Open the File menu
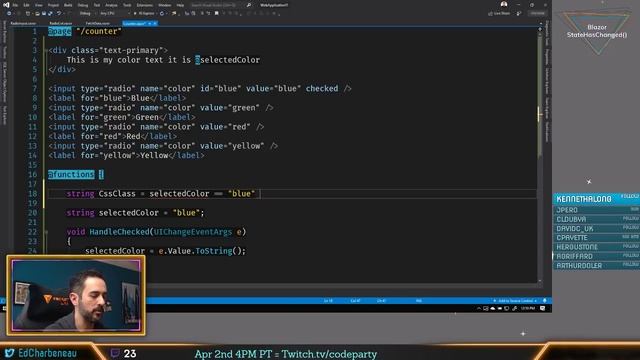The width and height of the screenshot is (640, 360). point(15,5)
